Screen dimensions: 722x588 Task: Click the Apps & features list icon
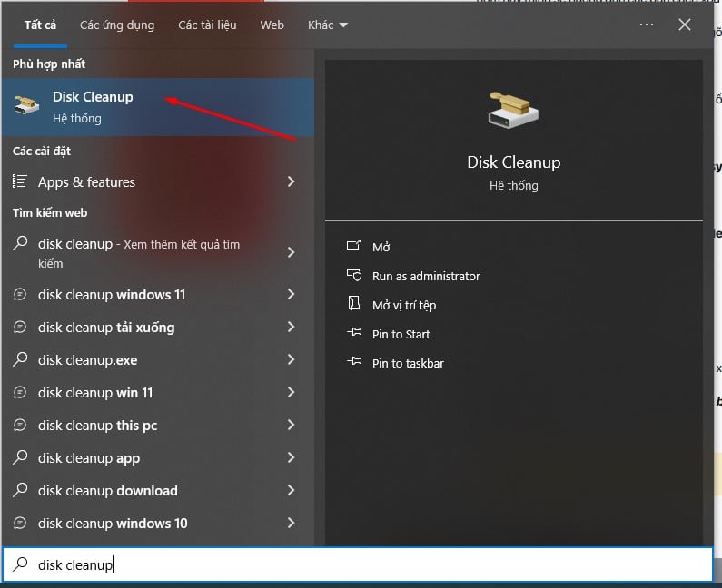[x=22, y=182]
